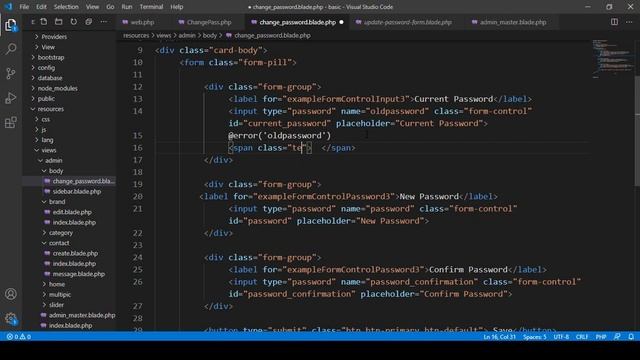Screen dimensions: 640x360
Task: Open explorer More Actions ellipsis
Action: (104, 22)
